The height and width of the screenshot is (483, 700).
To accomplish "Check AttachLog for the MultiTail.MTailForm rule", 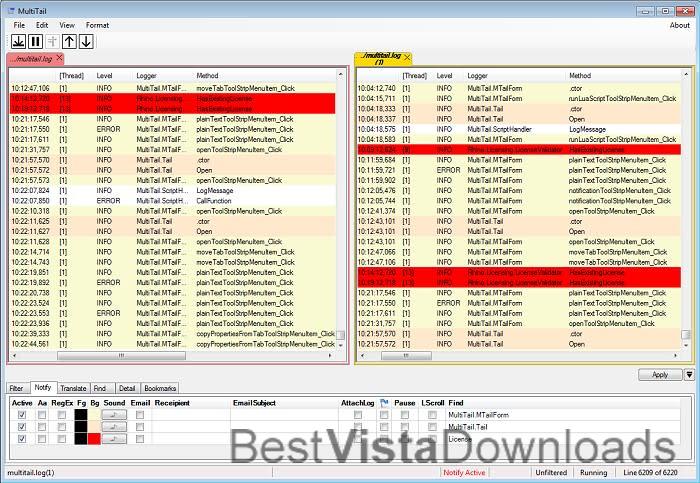I will pyautogui.click(x=358, y=415).
